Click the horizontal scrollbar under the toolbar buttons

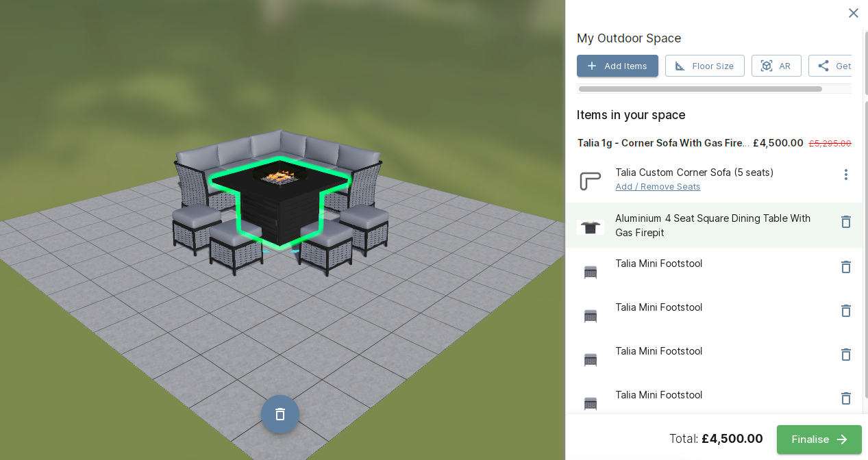pyautogui.click(x=700, y=89)
